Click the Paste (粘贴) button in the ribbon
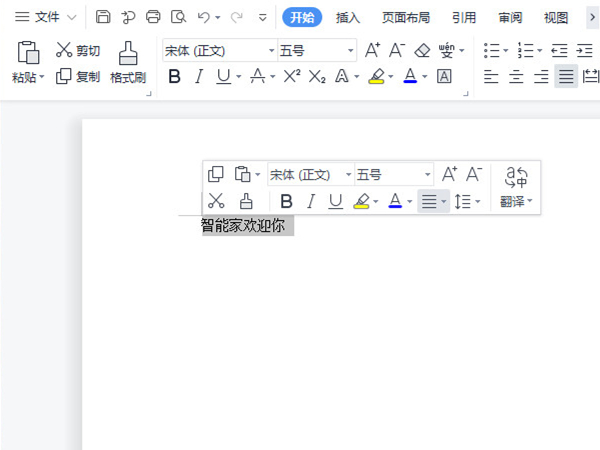Image resolution: width=600 pixels, height=450 pixels. point(28,63)
